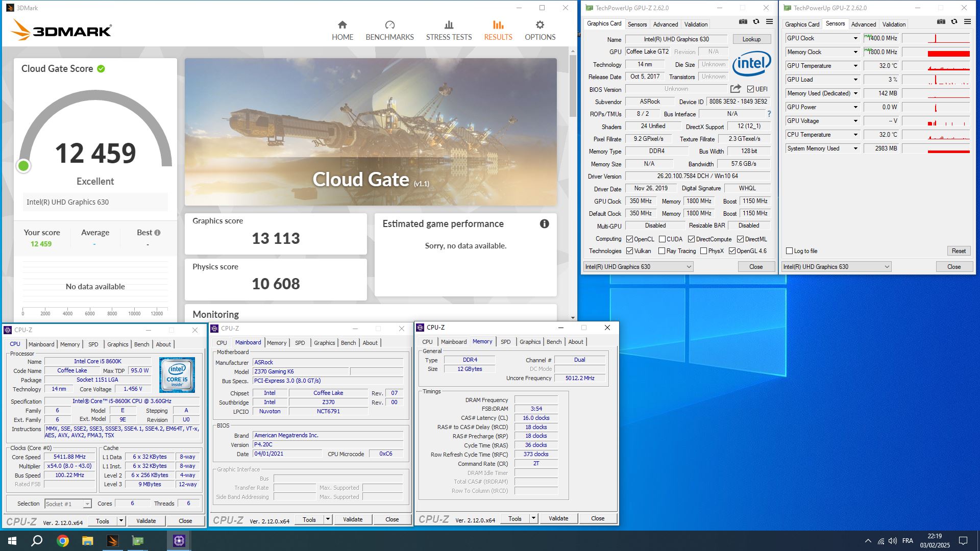Toggle the Vulkan checkbox
The image size is (980, 551).
(x=630, y=251)
